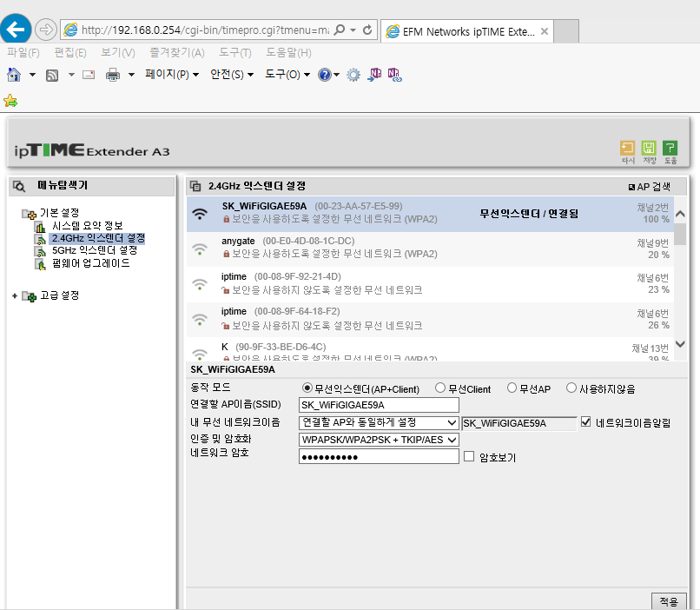Open 펌웨어 업그레이드 in the tree
The width and height of the screenshot is (700, 610).
tap(90, 263)
